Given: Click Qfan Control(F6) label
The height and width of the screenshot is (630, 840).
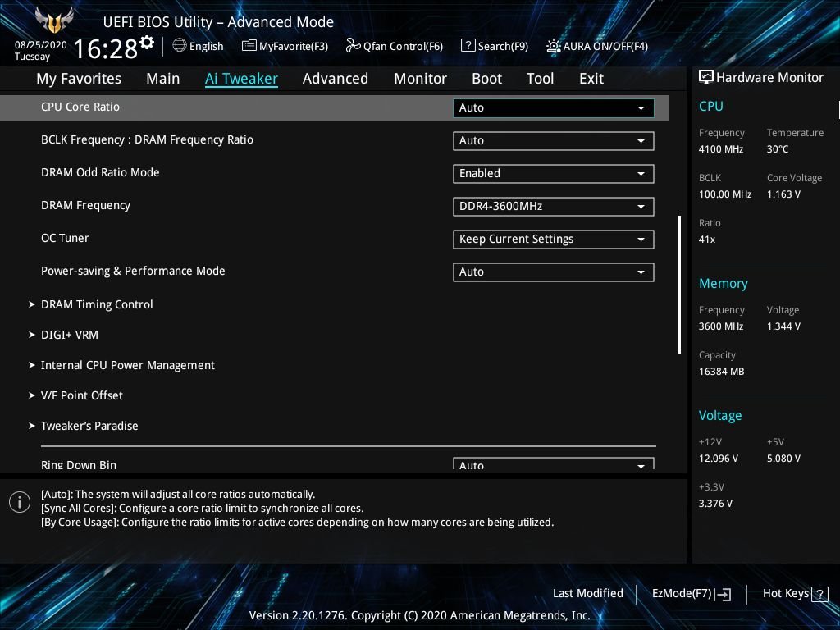Looking at the screenshot, I should (x=403, y=47).
